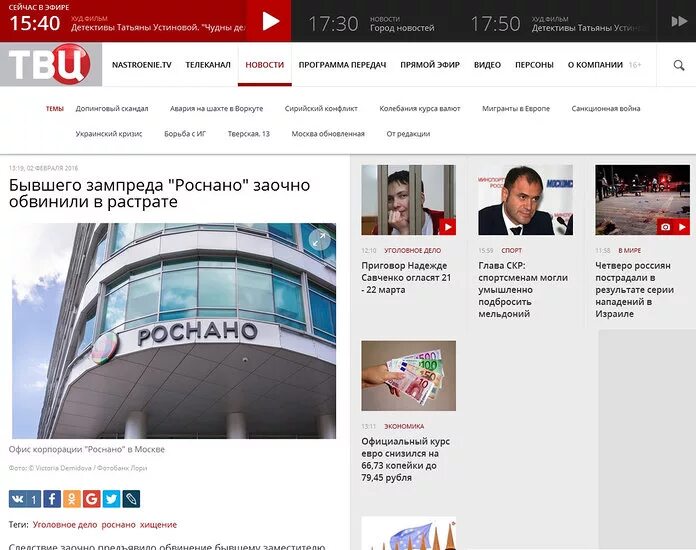Open the Официальный курс евро headline
Viewport: 696px width, 550px height.
coord(405,459)
